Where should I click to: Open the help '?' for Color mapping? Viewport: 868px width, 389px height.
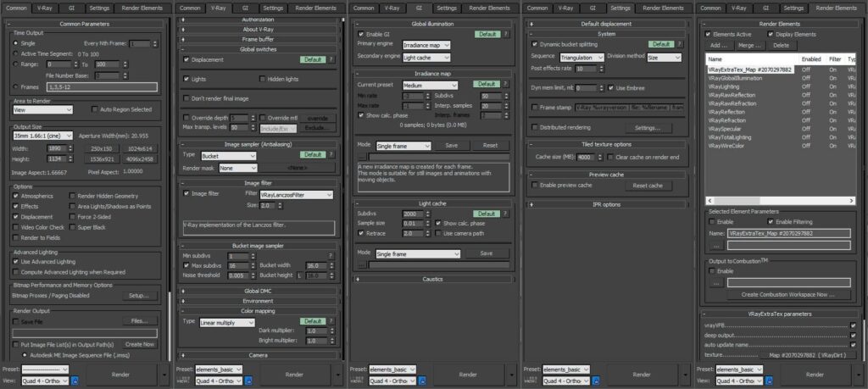point(331,321)
